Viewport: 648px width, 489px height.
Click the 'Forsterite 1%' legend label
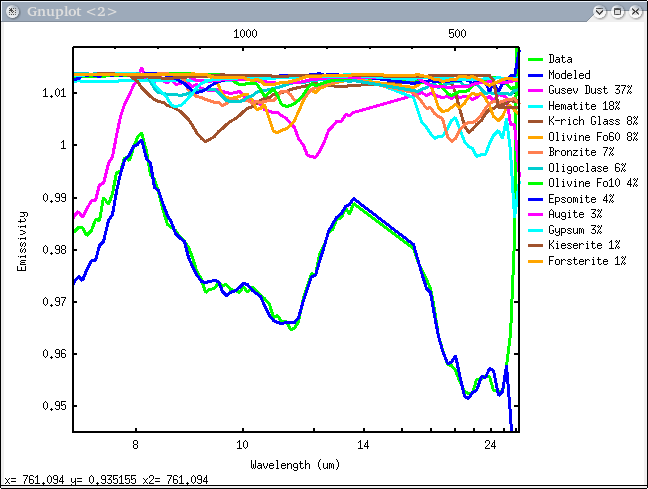587,261
